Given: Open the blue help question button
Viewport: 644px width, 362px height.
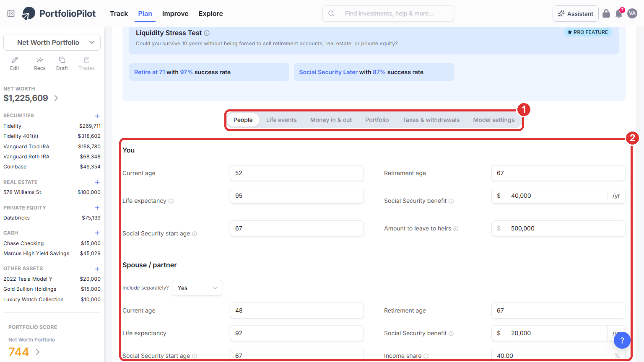Looking at the screenshot, I should (622, 340).
